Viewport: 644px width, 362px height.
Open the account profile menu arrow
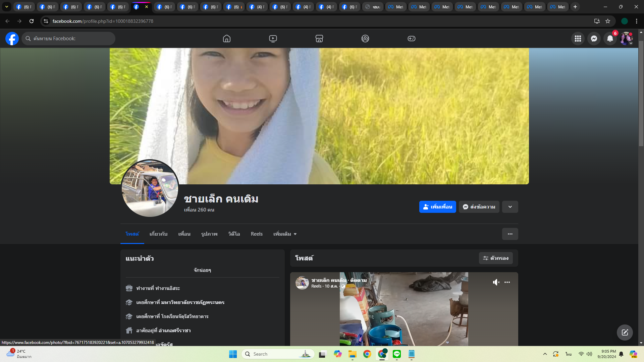tap(631, 43)
